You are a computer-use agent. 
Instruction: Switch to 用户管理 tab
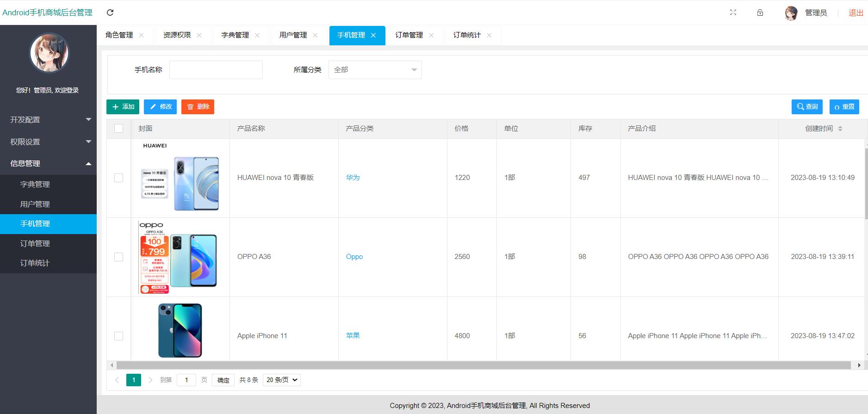point(293,35)
